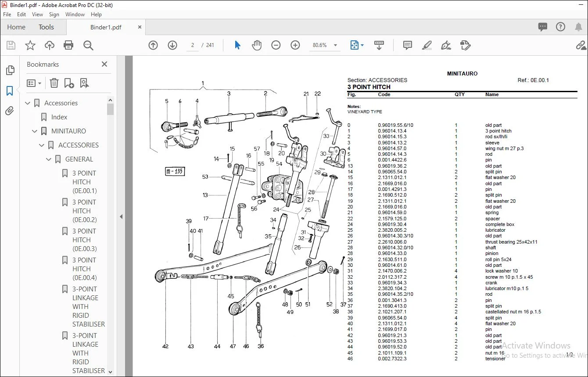The image size is (588, 377).
Task: Open the Sign menu
Action: (x=54, y=14)
